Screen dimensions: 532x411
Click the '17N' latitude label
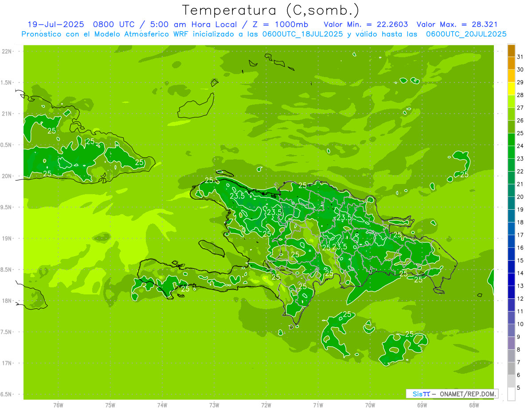8,364
